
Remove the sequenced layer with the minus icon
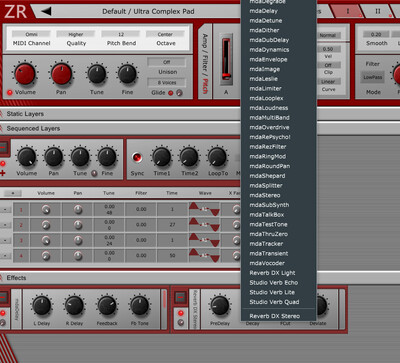pos(3,147)
